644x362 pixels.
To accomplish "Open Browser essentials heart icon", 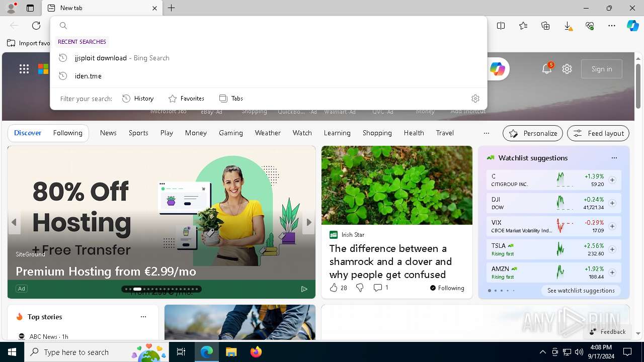I will (590, 26).
